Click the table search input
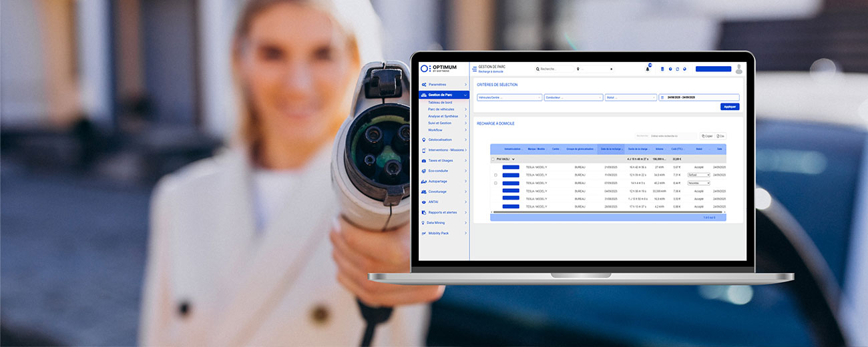The width and height of the screenshot is (868, 347). click(x=673, y=136)
